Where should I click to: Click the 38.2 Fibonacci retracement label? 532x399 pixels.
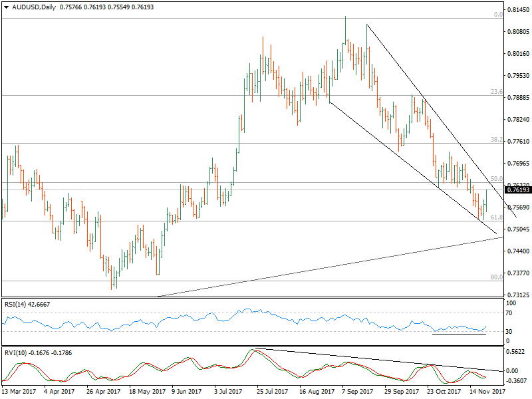(x=496, y=140)
